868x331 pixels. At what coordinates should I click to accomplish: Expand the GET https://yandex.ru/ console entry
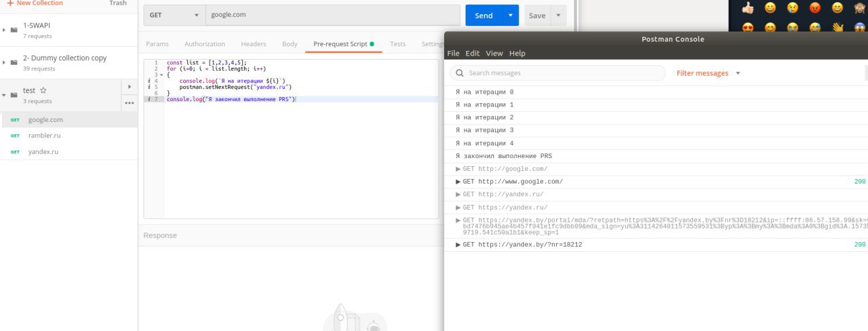click(x=459, y=208)
